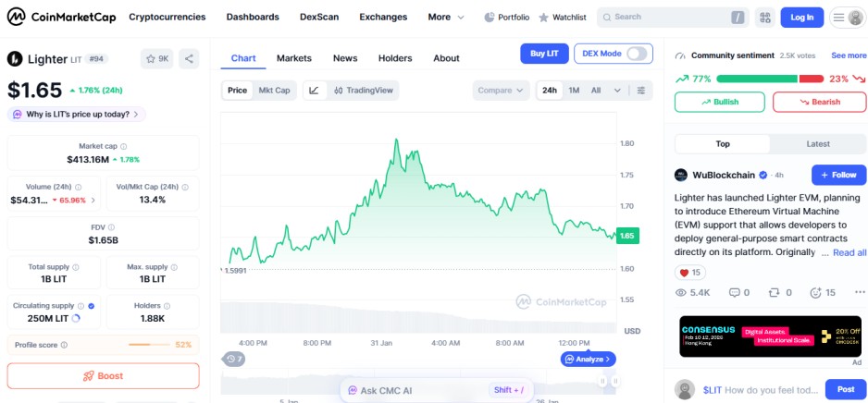Screen dimensions: 868x403
Task: Open the three-dot menu on WuBlockchain post
Action: pos(861,292)
